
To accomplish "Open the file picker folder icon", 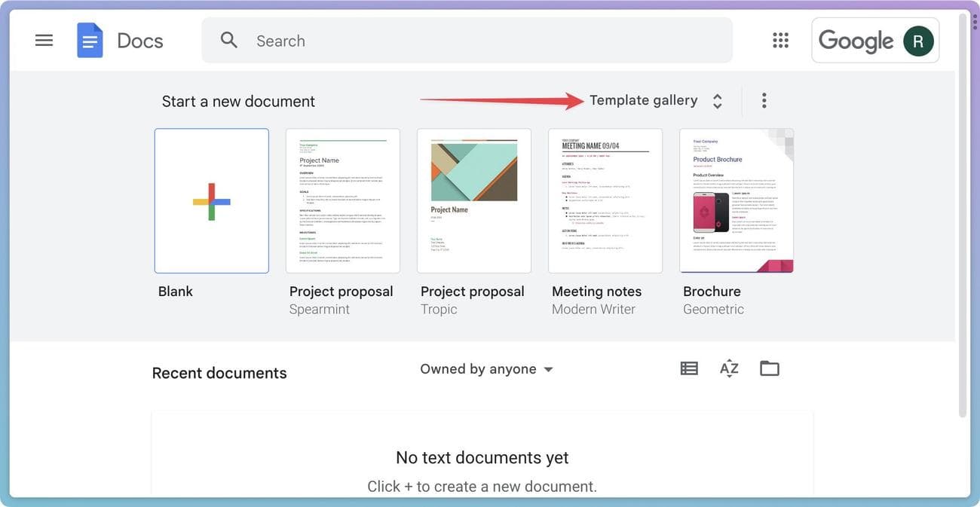I will (x=769, y=368).
